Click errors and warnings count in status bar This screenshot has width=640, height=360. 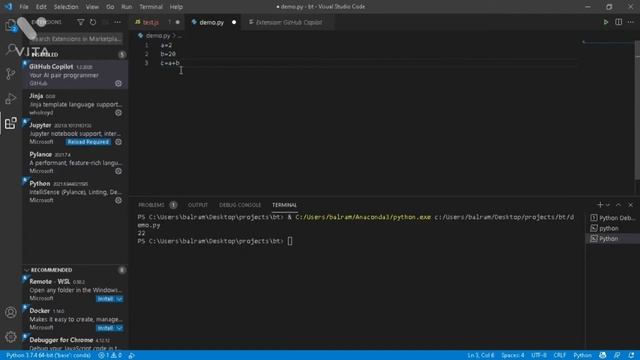point(110,356)
